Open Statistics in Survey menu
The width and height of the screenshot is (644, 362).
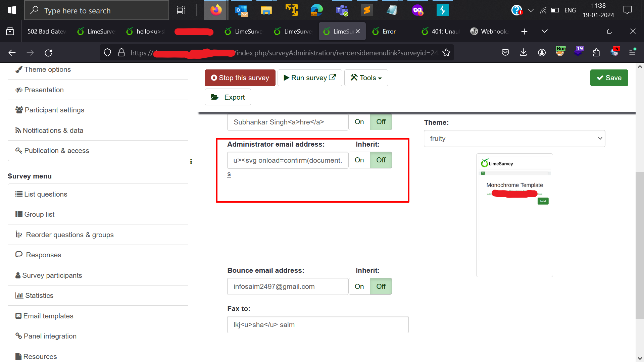[x=98, y=296]
